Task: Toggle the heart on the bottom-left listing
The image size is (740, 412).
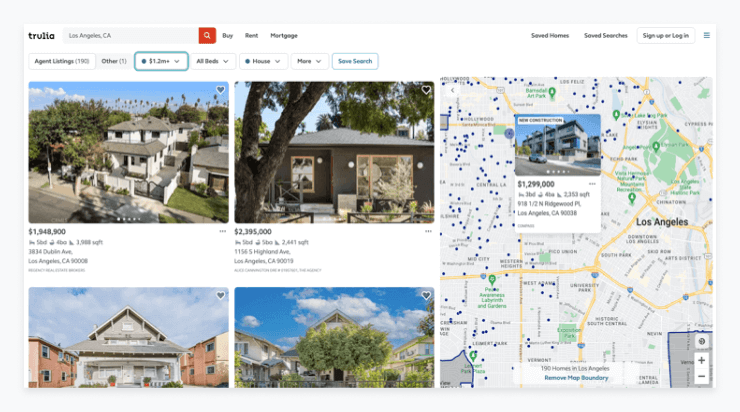Action: pyautogui.click(x=220, y=296)
